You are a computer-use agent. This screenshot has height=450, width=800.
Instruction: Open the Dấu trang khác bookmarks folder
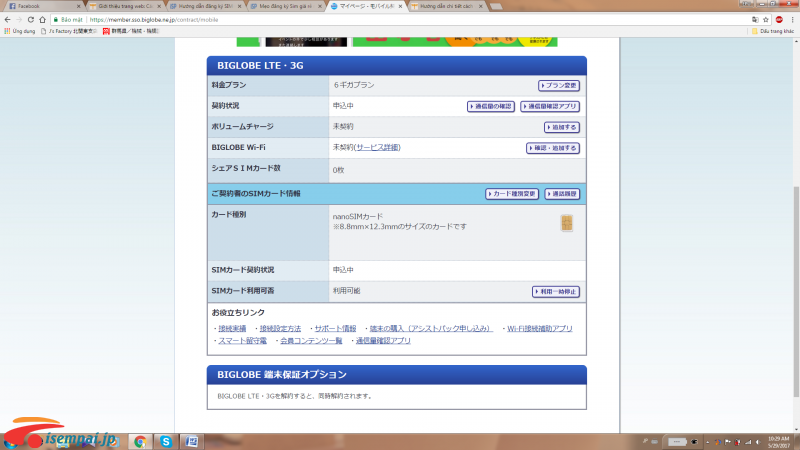pos(773,31)
